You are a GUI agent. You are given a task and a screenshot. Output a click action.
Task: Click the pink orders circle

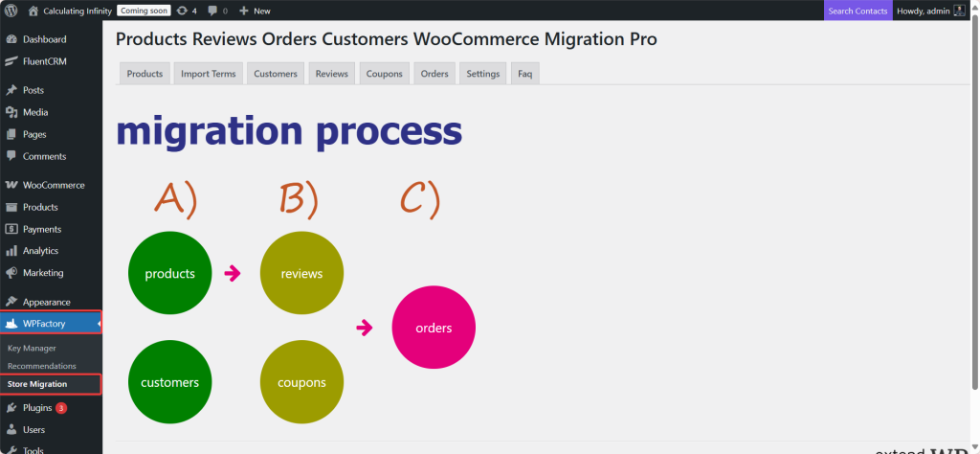434,328
